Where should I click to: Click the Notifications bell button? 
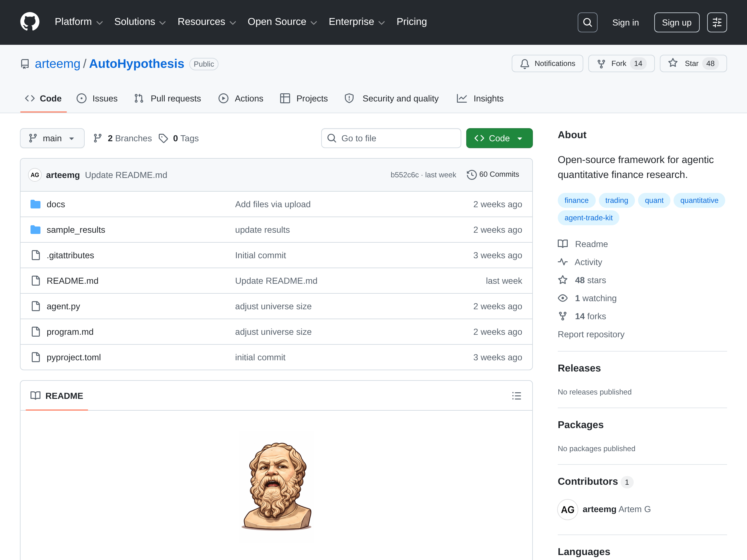point(547,63)
